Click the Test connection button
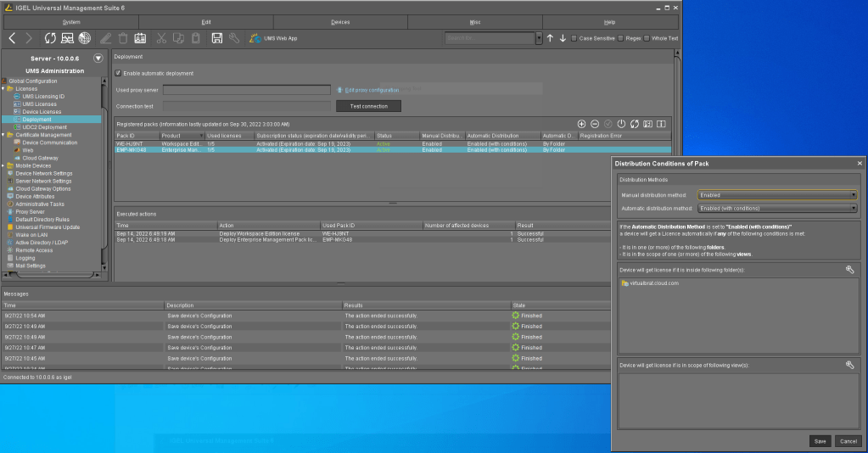The width and height of the screenshot is (868, 453). pyautogui.click(x=368, y=106)
